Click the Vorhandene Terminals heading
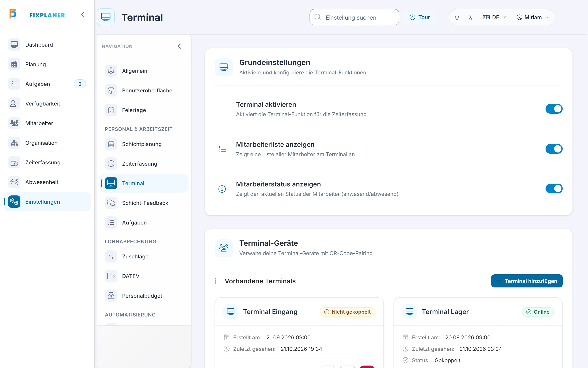Screen dimensions: 588x368 point(260,281)
